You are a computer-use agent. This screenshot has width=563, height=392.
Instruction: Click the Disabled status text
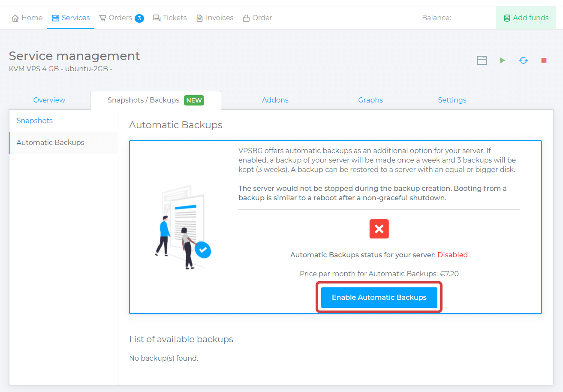[452, 255]
